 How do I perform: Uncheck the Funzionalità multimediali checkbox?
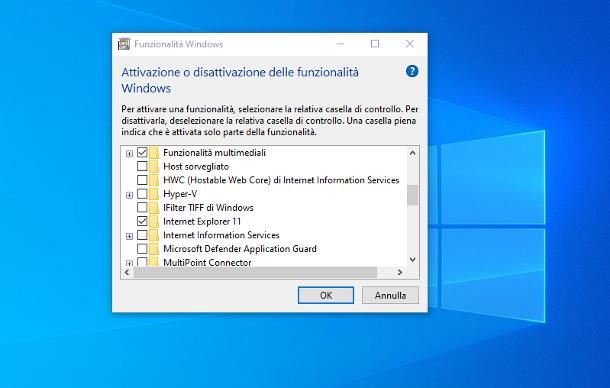tap(142, 153)
